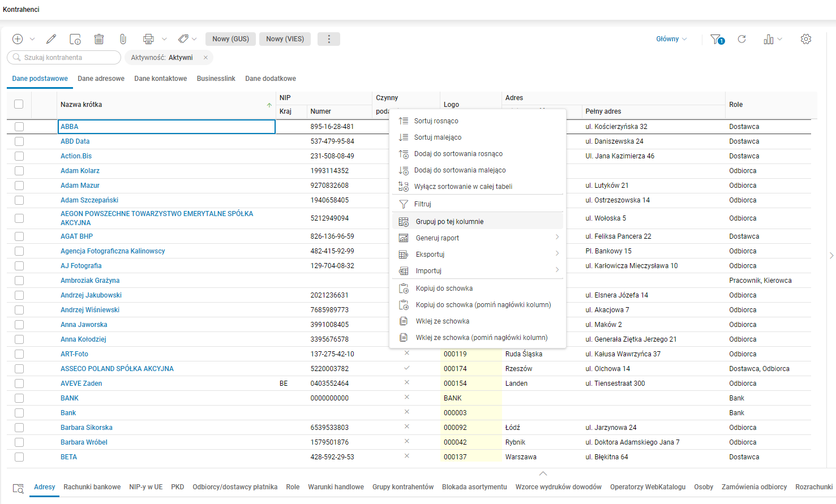Expand the print options dropdown arrow

point(164,39)
